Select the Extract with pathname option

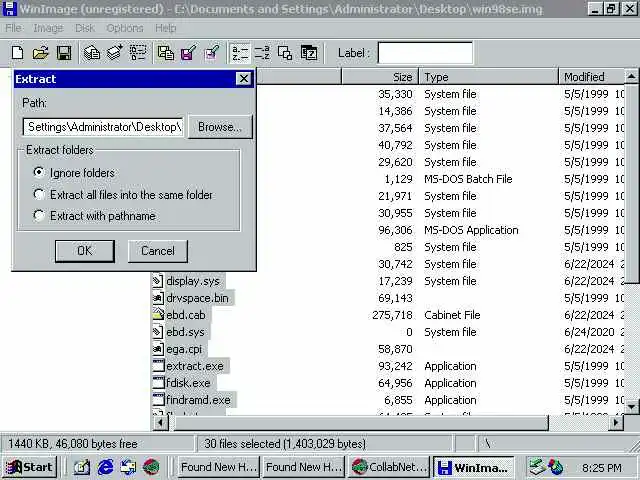point(39,216)
